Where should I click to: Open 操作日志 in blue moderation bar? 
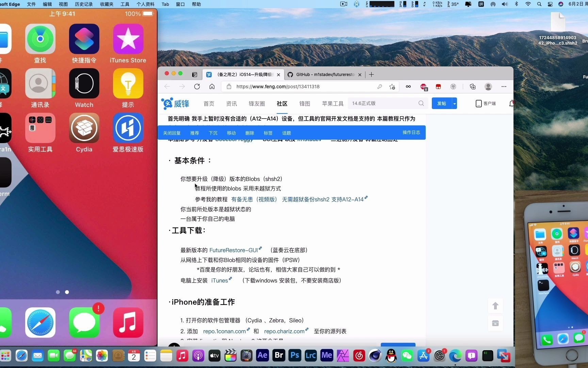coord(411,132)
